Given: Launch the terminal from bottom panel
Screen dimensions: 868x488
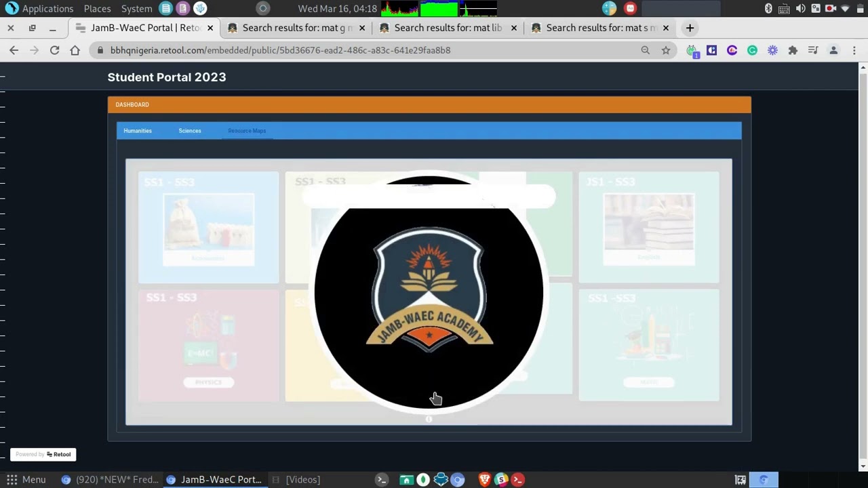Looking at the screenshot, I should tap(382, 479).
